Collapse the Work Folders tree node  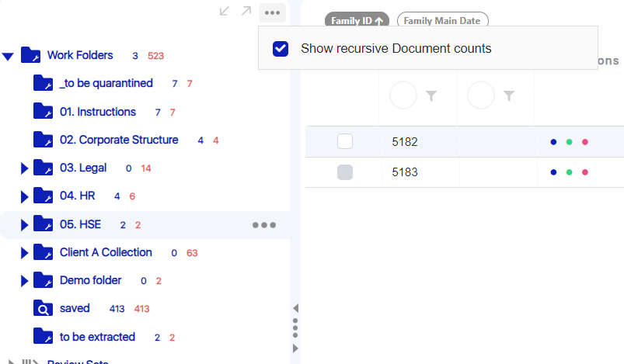(8, 56)
